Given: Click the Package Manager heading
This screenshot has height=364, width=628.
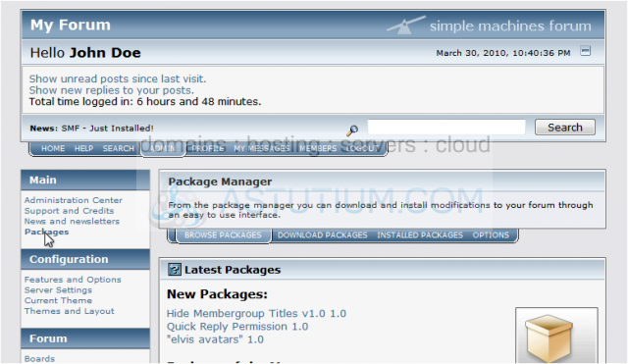Looking at the screenshot, I should [220, 182].
